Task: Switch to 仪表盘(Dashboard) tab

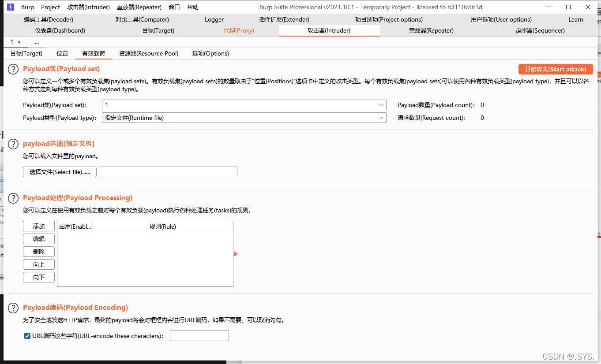Action: pyautogui.click(x=60, y=30)
